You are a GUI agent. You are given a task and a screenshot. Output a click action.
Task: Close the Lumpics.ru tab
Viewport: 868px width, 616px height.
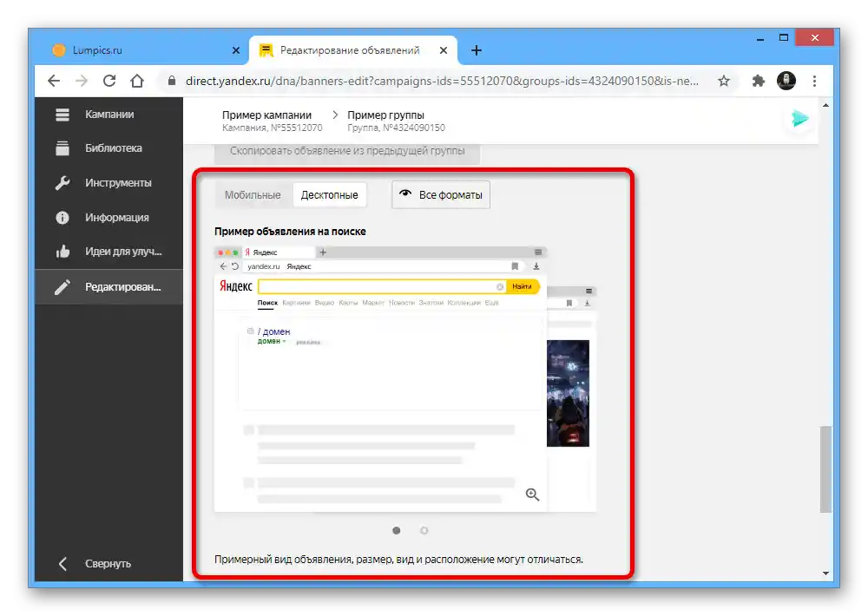click(x=236, y=50)
